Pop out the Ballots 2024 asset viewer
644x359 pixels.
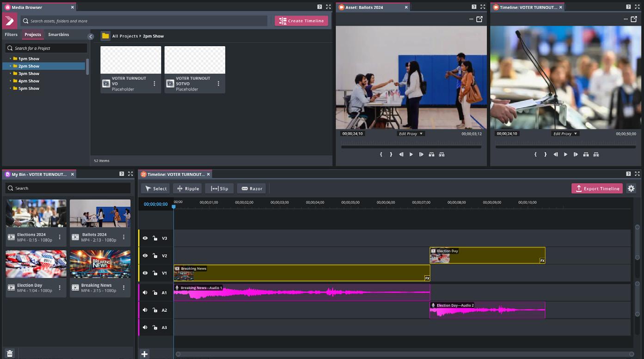pos(479,19)
